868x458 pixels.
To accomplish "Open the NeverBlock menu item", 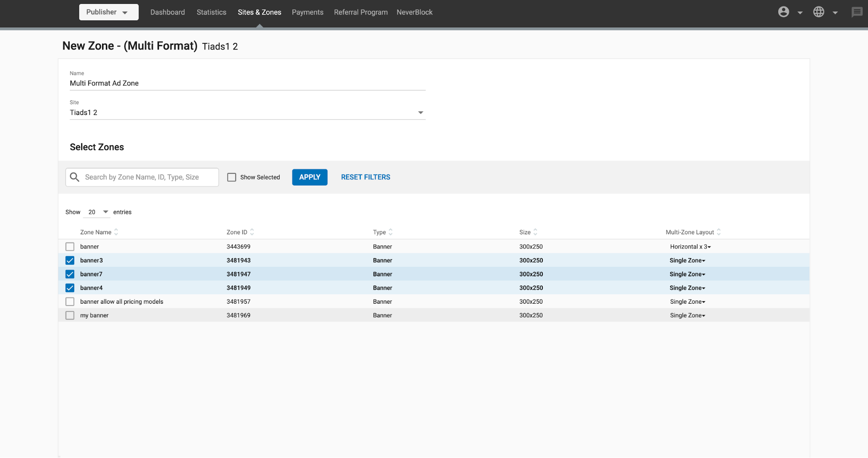I will (414, 12).
